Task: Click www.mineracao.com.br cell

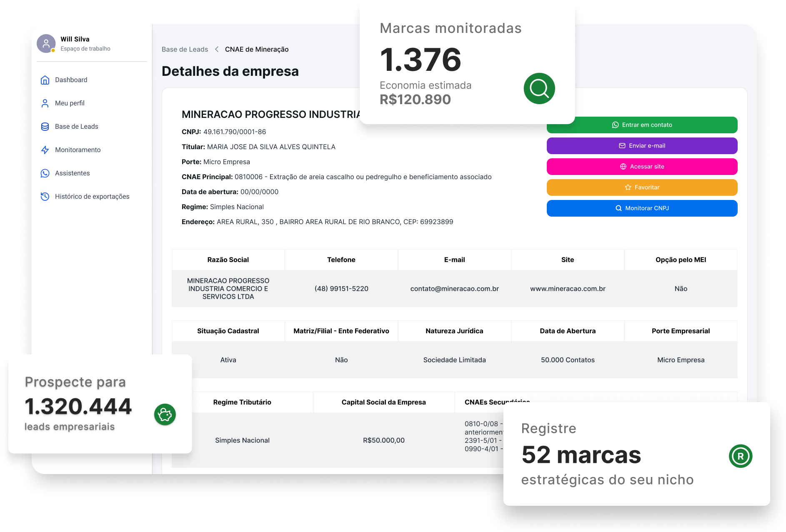Action: pos(568,289)
